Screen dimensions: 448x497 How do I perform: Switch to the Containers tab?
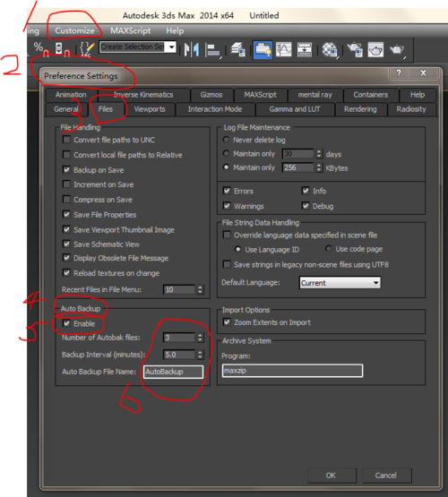(370, 95)
